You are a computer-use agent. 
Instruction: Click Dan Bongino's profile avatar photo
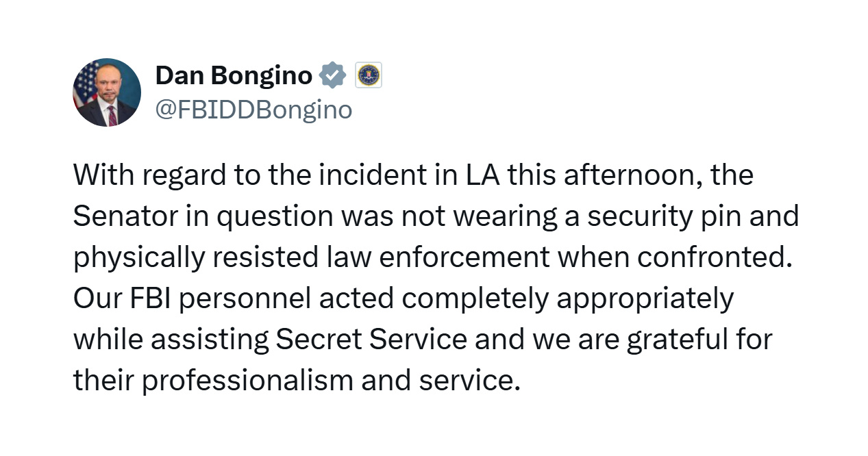[107, 92]
